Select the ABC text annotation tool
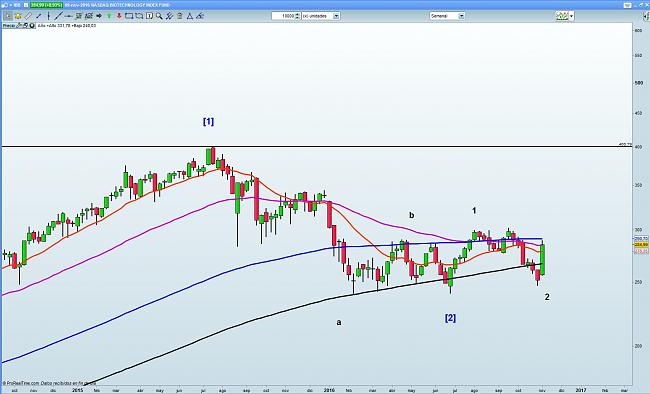Viewport: 650px width, 394px height. click(89, 16)
